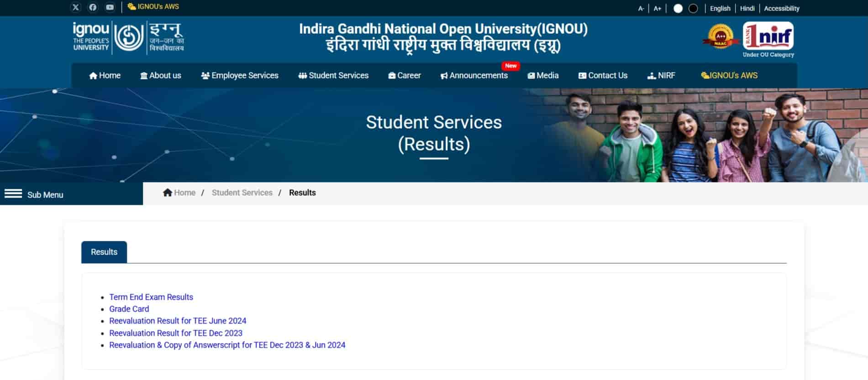This screenshot has height=380, width=868.
Task: Open IGNOU's X (Twitter) page icon
Action: [x=76, y=7]
